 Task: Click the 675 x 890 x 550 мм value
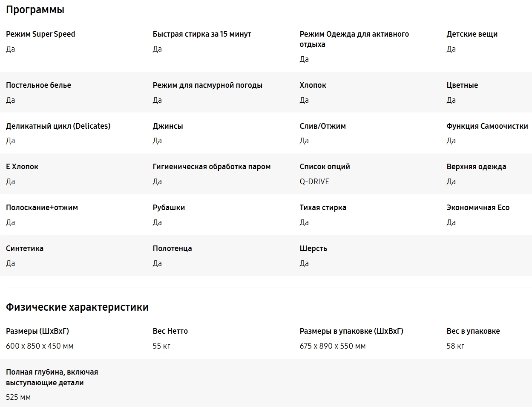[x=333, y=346]
